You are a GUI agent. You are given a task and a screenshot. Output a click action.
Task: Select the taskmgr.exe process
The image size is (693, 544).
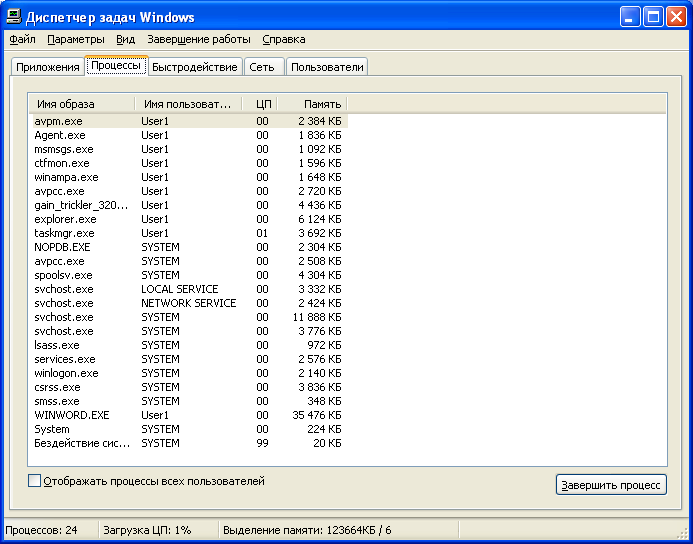pyautogui.click(x=190, y=233)
